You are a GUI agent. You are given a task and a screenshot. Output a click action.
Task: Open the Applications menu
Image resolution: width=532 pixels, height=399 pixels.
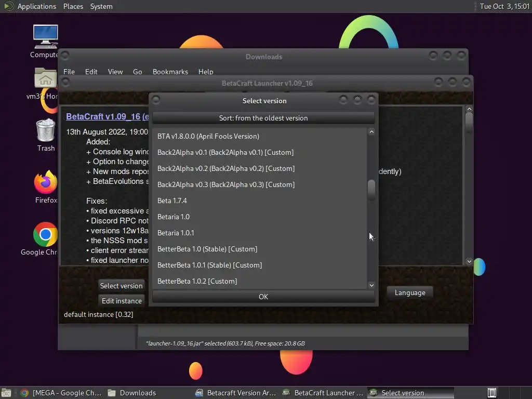click(x=37, y=6)
